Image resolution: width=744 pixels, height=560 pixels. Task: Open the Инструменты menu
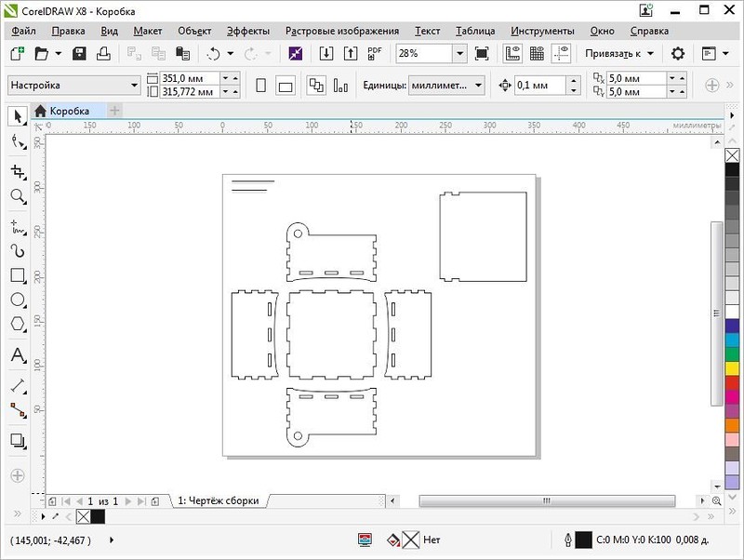(542, 31)
